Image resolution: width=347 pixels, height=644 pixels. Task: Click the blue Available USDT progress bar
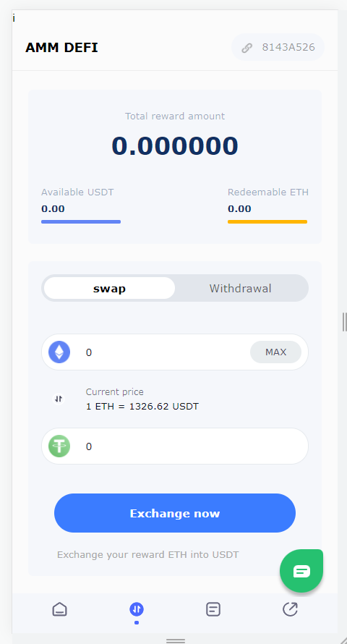[81, 222]
